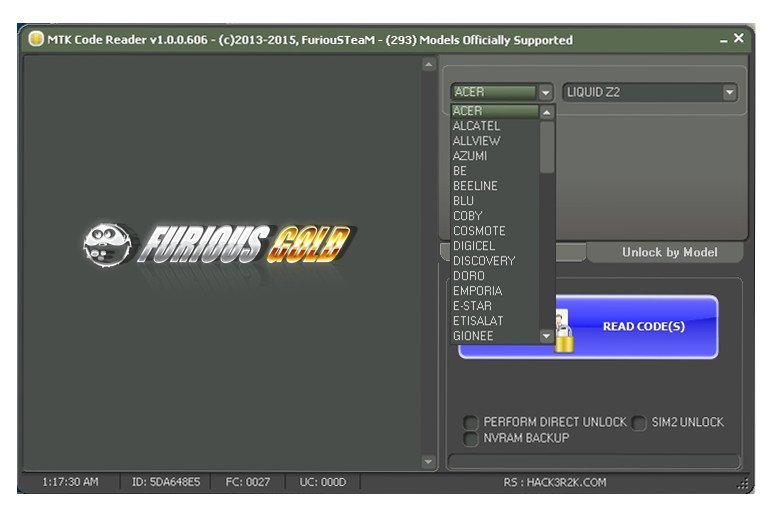Image resolution: width=770 pixels, height=518 pixels.
Task: Select E-STAR from the brand list
Action: coord(495,306)
